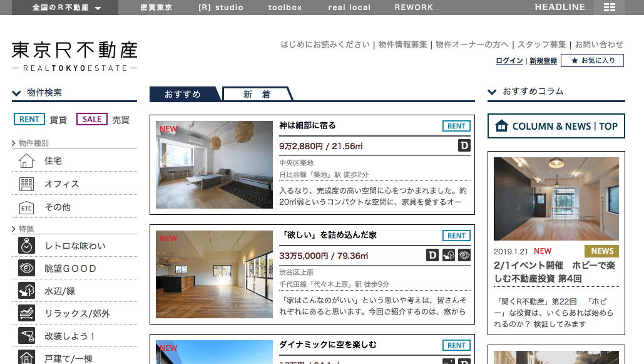This screenshot has height=364, width=644.
Task: Open [R] studio in top navigation
Action: point(221,8)
